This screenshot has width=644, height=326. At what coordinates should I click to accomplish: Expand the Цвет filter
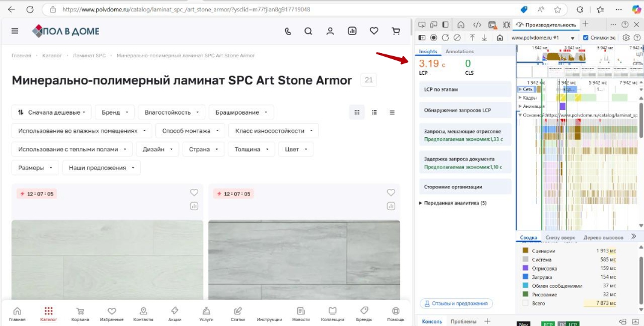295,149
